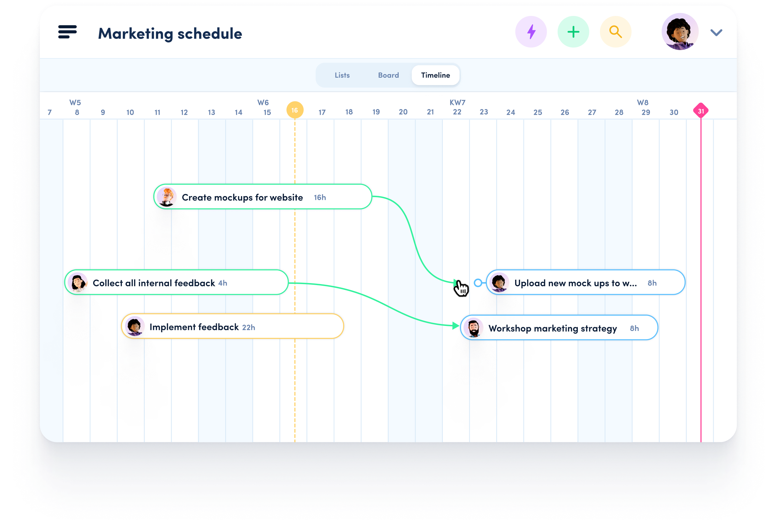Click dependency handle circle before Upload task
Screen dimensions: 777x532
coord(478,283)
